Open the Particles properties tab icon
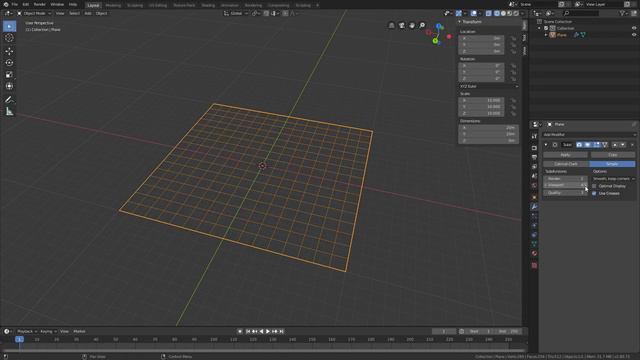The image size is (640, 360). tap(534, 216)
